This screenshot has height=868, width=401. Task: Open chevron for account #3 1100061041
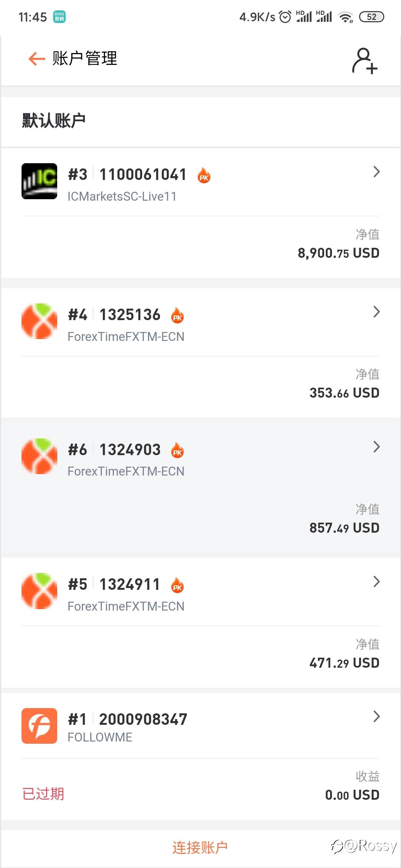tap(376, 172)
